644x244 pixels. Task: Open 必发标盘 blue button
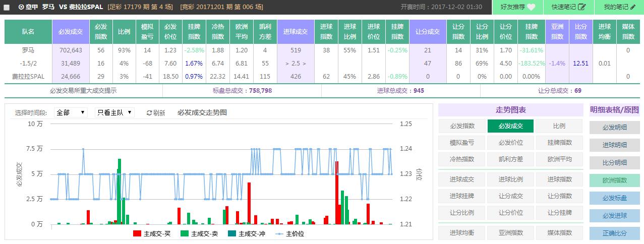click(x=615, y=198)
